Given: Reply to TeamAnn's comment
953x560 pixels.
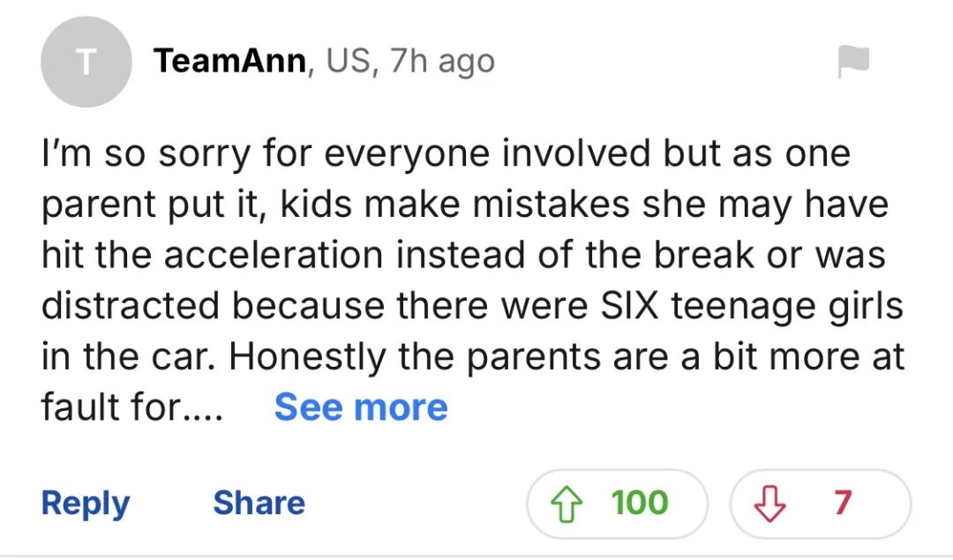Looking at the screenshot, I should (x=86, y=503).
